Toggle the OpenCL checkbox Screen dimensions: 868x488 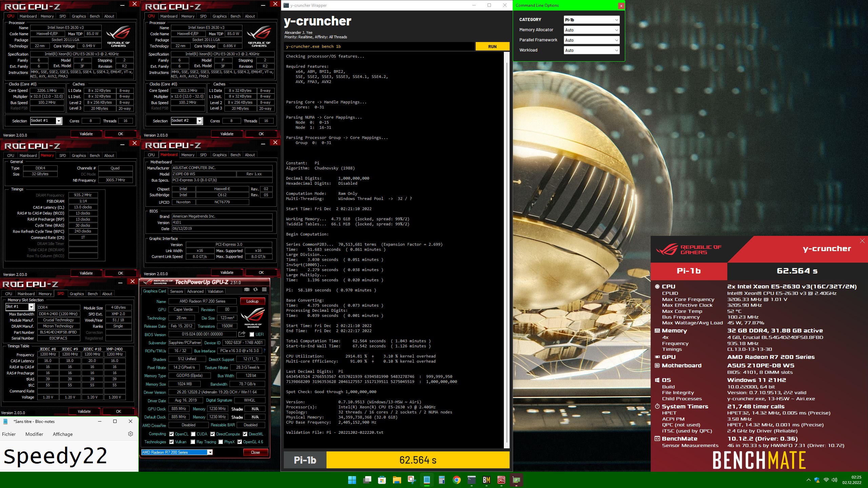click(x=172, y=434)
